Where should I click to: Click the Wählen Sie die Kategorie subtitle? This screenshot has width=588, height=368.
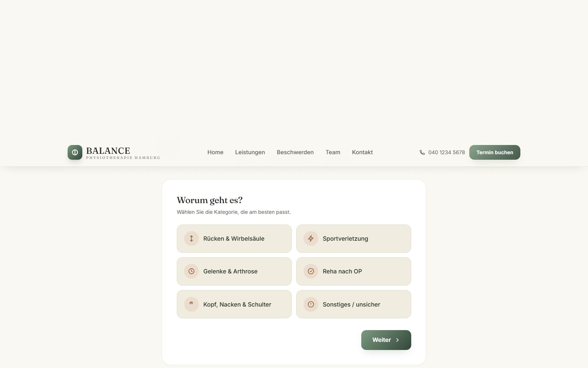click(x=234, y=212)
